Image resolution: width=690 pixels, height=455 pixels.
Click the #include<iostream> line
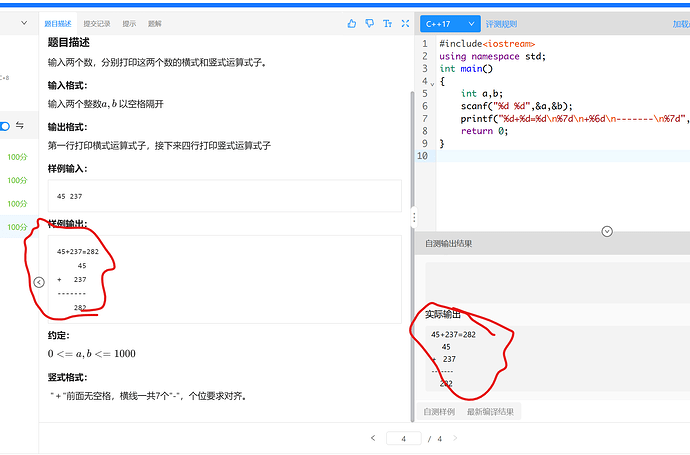(487, 44)
